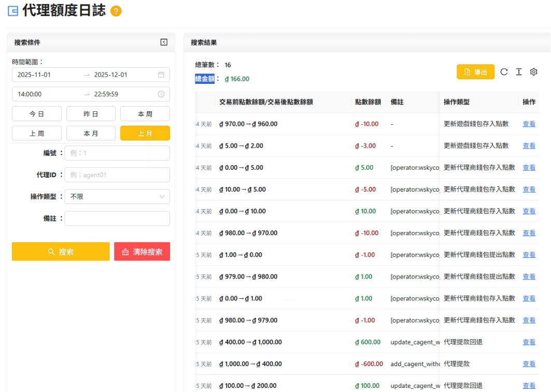The width and height of the screenshot is (551, 392).
Task: Click the 匯出 export button
Action: point(475,72)
